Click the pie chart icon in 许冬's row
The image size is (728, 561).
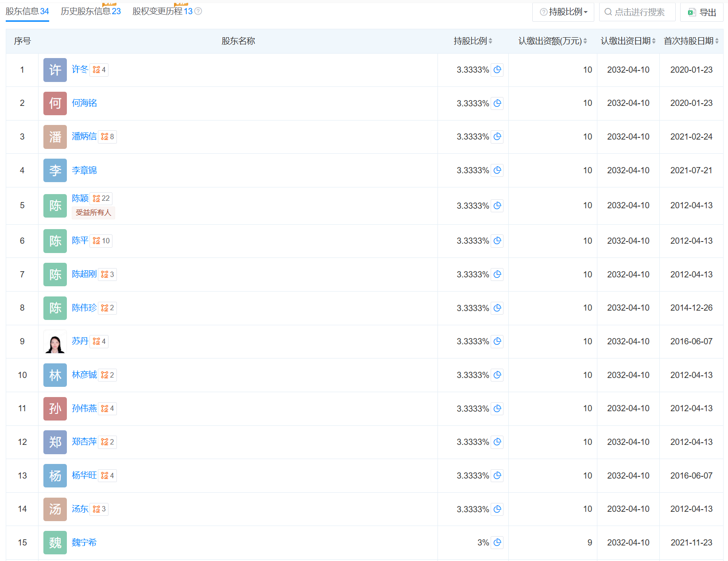pos(497,70)
